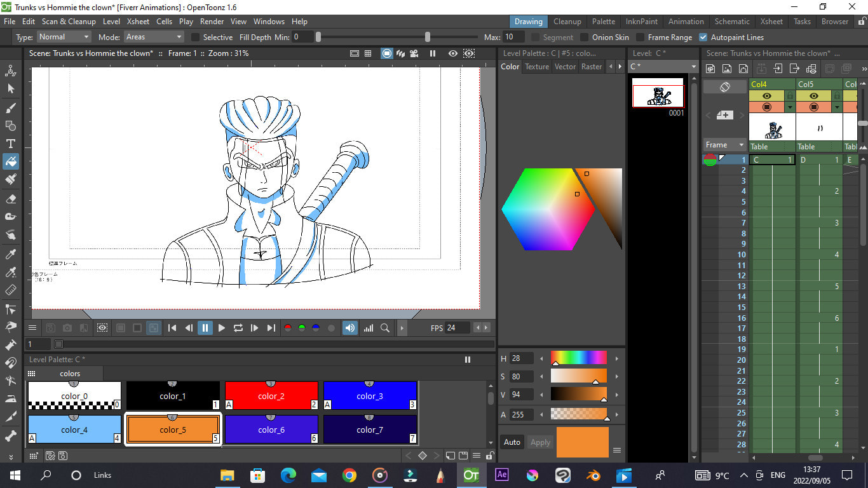Expand the collapsed tools at toolbar bottom

pos(11,456)
